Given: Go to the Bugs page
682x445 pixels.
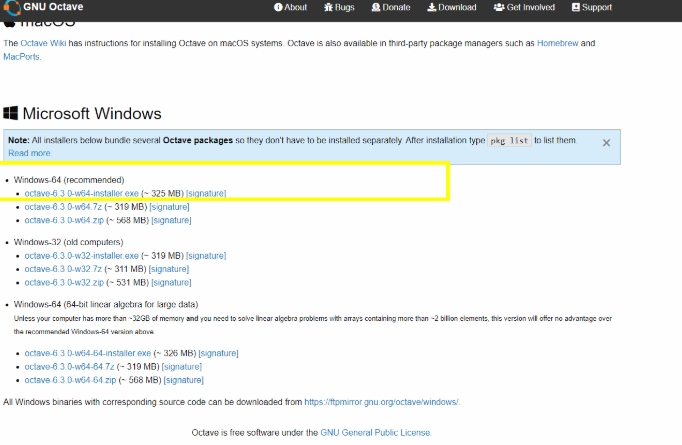Looking at the screenshot, I should coord(339,7).
